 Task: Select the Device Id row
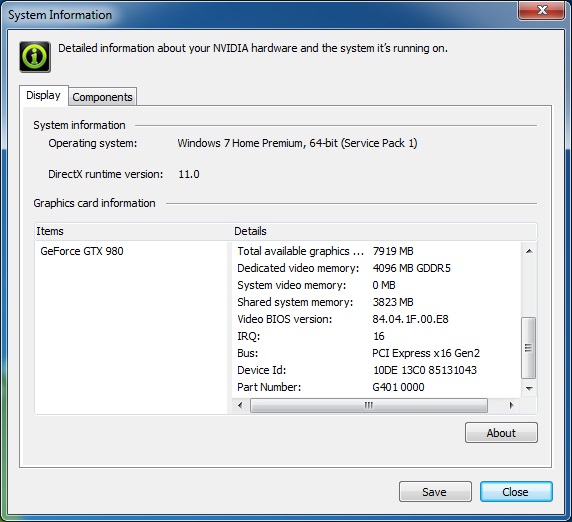pyautogui.click(x=376, y=370)
